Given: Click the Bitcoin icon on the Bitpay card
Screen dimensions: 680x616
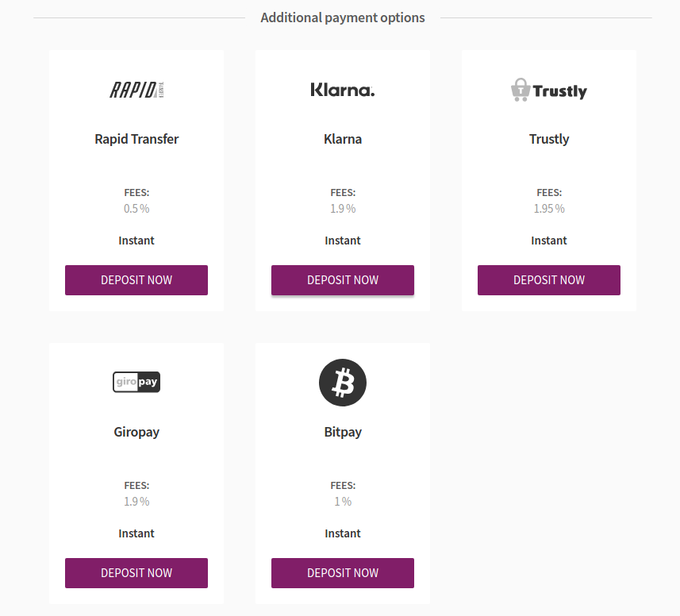Looking at the screenshot, I should coord(342,382).
